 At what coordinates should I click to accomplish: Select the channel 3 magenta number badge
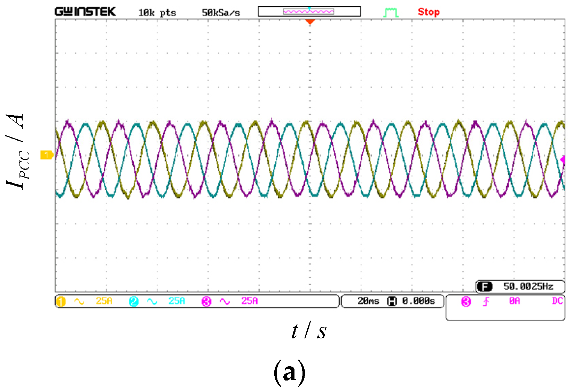[x=206, y=301]
